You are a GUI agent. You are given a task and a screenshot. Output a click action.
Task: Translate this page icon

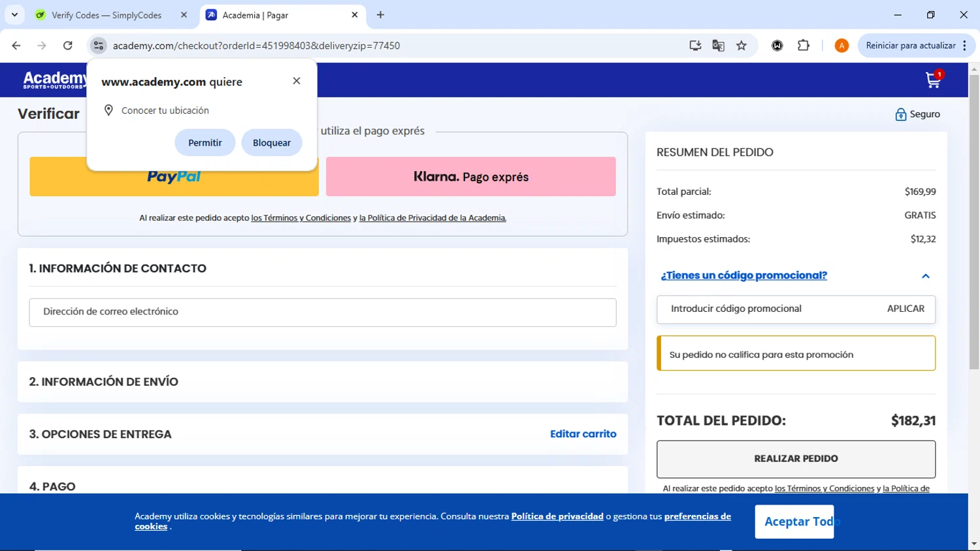[718, 46]
